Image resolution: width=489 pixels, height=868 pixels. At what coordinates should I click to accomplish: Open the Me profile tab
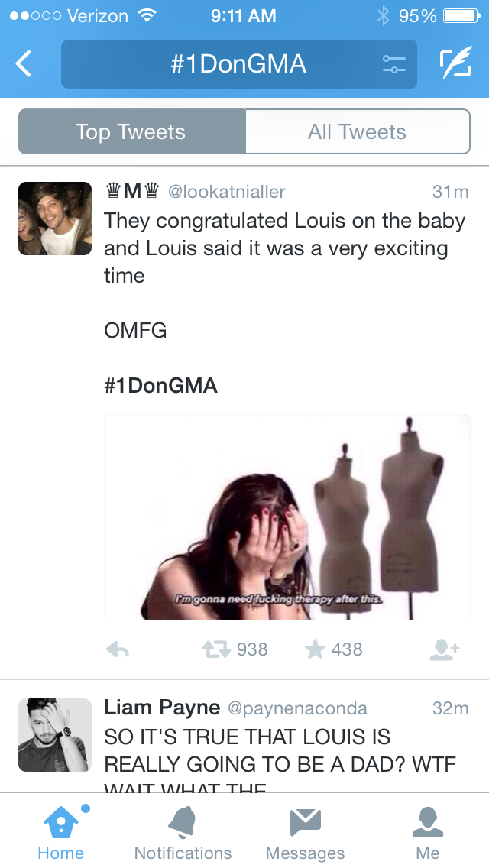point(428,833)
